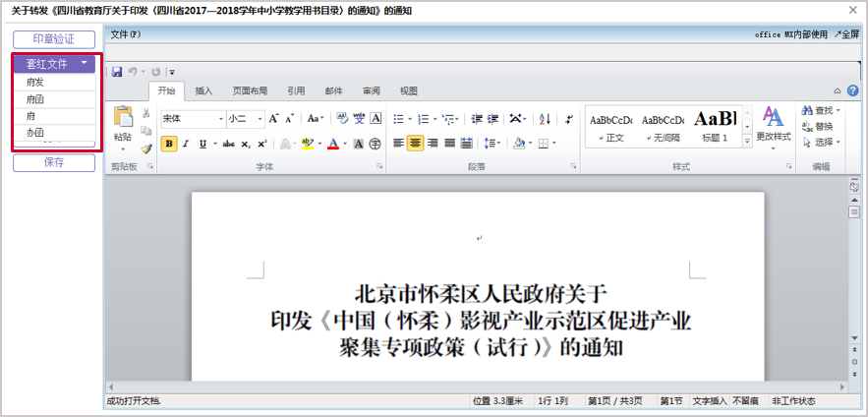Open the Font dialog launcher
The image size is (868, 417).
(379, 166)
